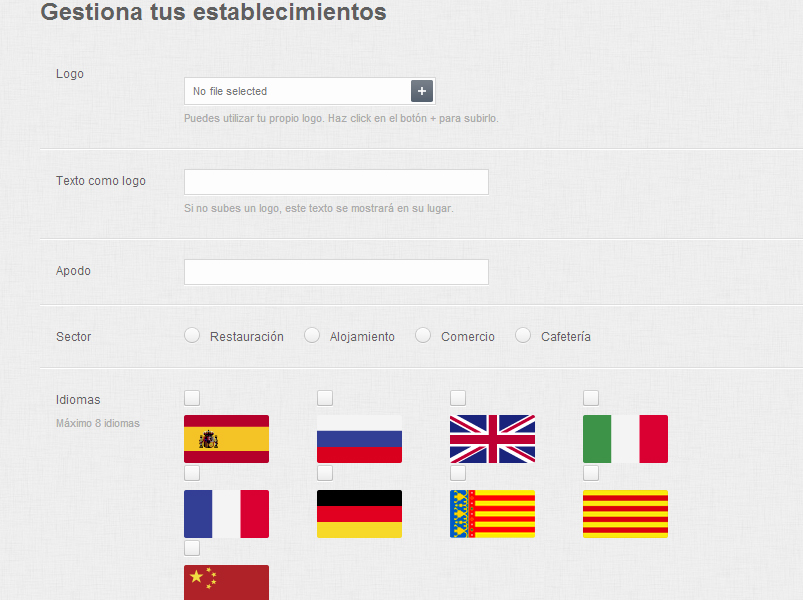Select the Russian flag icon
Viewport: 803px width, 600px height.
[x=359, y=438]
